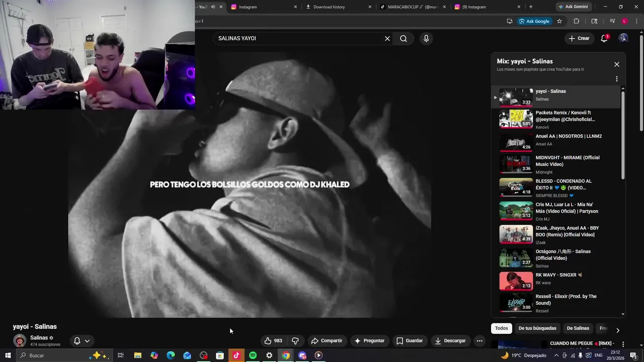Viewport: 644px width, 362px height.
Task: Expand the subscription notification chevron dropdown
Action: click(87, 341)
